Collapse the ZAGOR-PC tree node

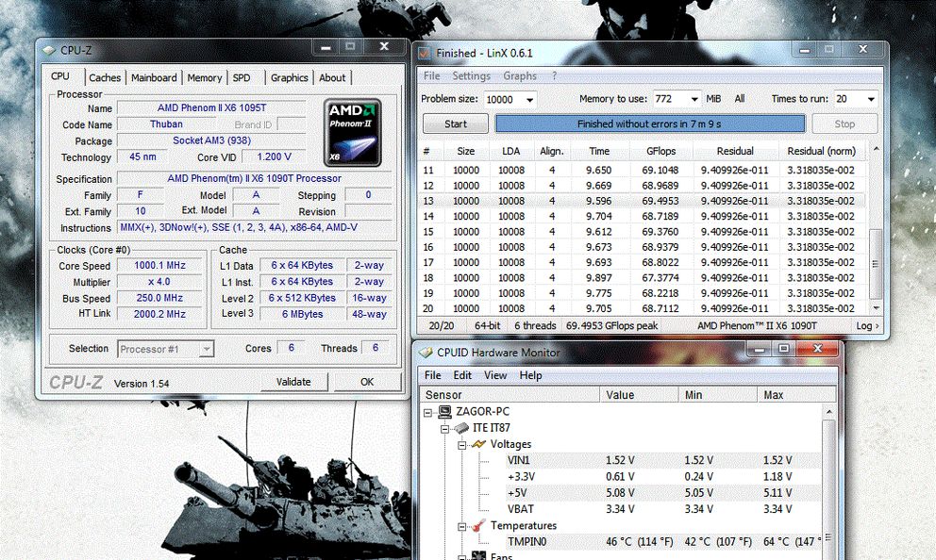pyautogui.click(x=427, y=412)
